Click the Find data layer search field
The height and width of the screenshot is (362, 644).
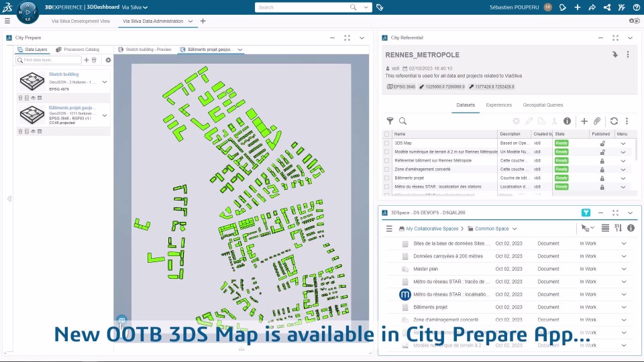click(48, 60)
